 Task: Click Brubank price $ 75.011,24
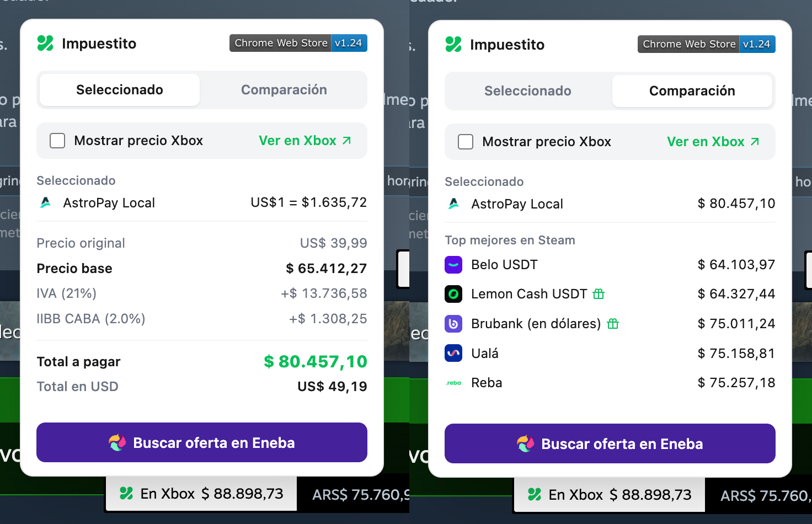point(736,324)
